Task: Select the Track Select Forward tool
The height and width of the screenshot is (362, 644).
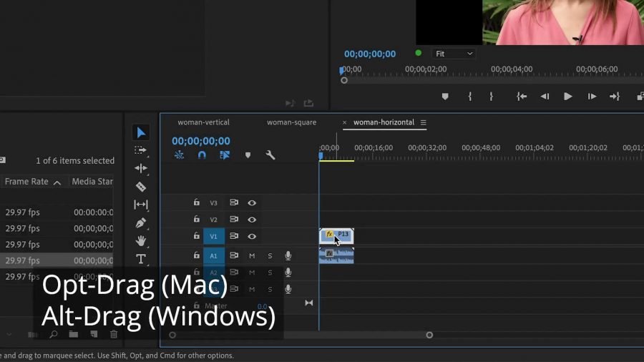Action: click(140, 150)
